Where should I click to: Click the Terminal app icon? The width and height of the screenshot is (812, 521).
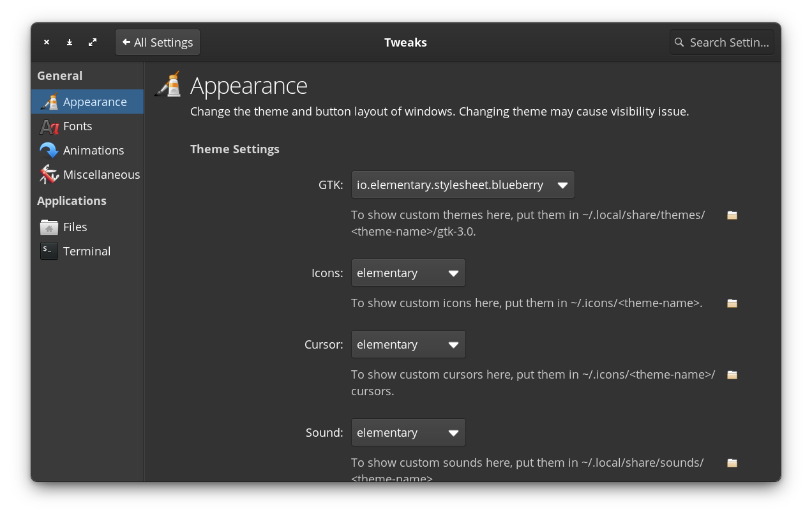pos(49,252)
